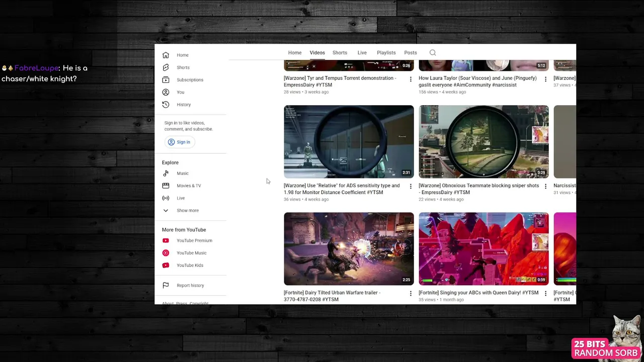Open the Singing your ABCs video thumbnail
Image resolution: width=644 pixels, height=362 pixels.
point(484,249)
